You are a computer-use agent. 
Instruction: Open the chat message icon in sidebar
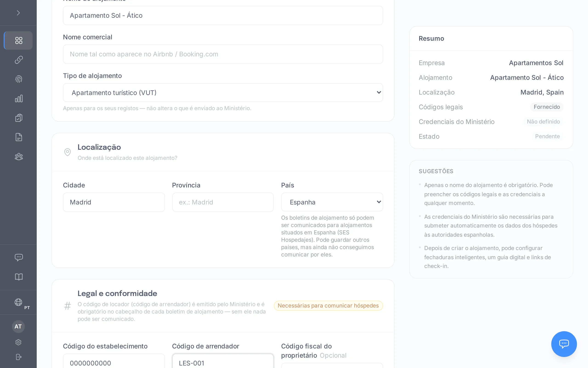(18, 257)
